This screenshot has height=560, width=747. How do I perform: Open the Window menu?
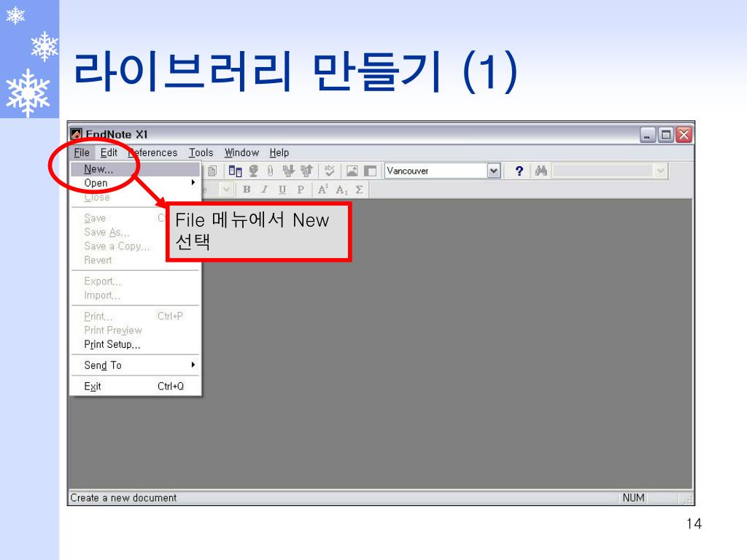tap(241, 152)
